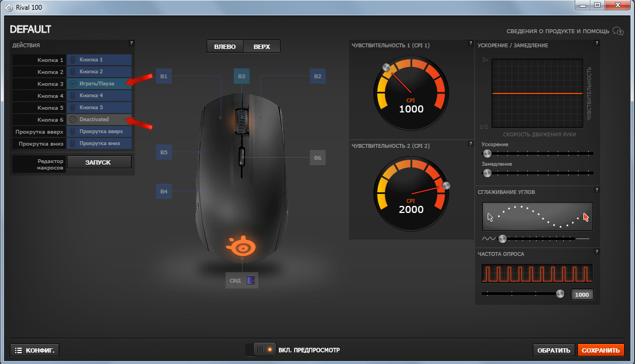Open the Прокрутка вверх action dropdown

pyautogui.click(x=99, y=131)
